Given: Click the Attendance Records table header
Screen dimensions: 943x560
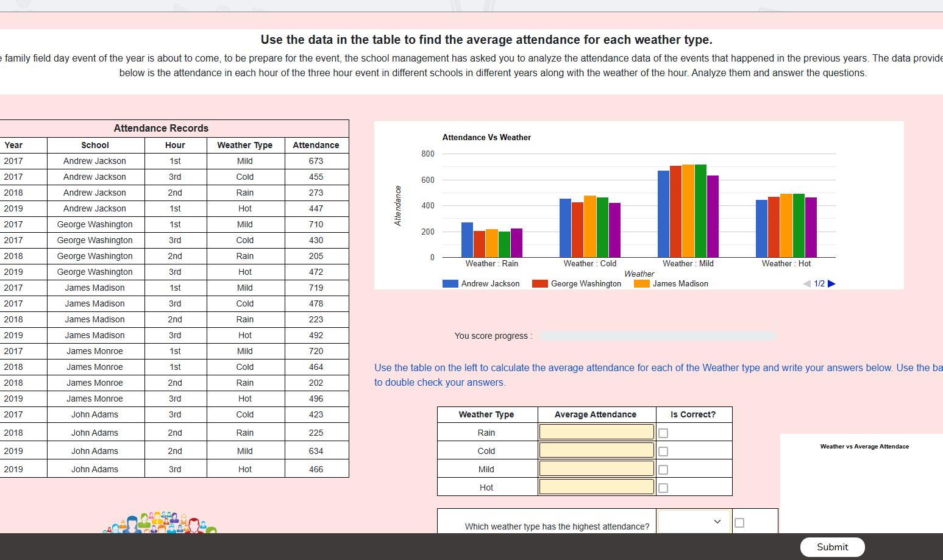Looking at the screenshot, I should click(x=160, y=128).
